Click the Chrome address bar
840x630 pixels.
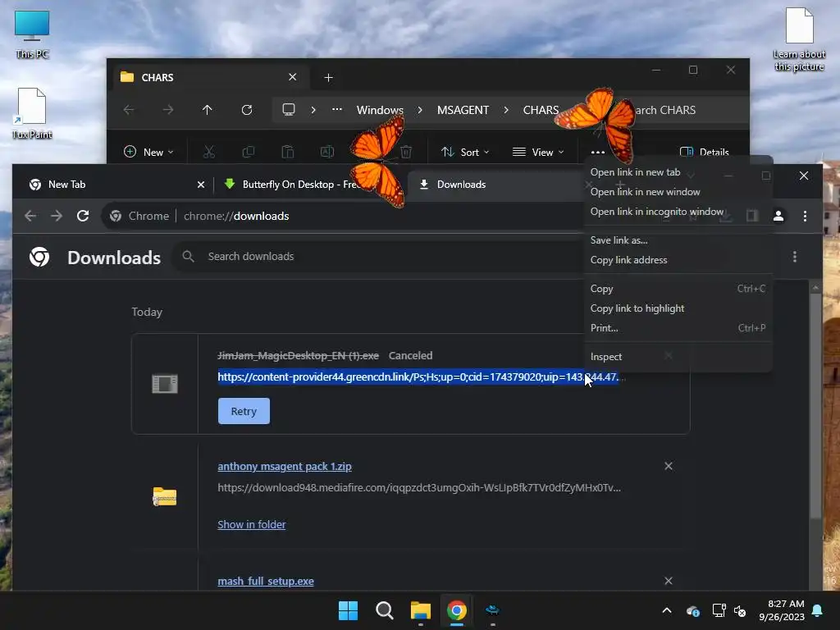click(x=343, y=216)
